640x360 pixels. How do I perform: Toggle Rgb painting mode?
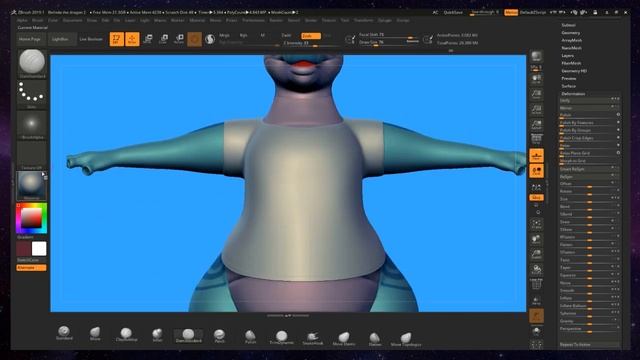pos(244,36)
